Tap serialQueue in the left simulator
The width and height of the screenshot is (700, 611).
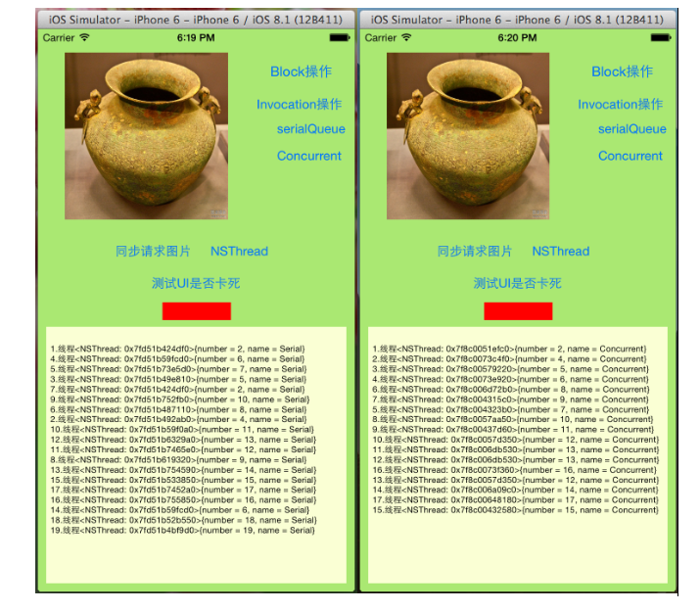310,129
